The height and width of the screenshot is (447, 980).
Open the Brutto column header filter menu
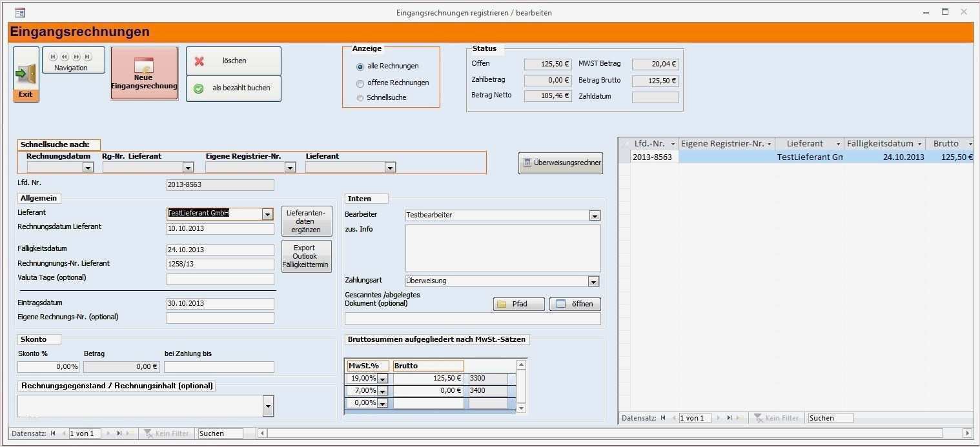(x=970, y=143)
